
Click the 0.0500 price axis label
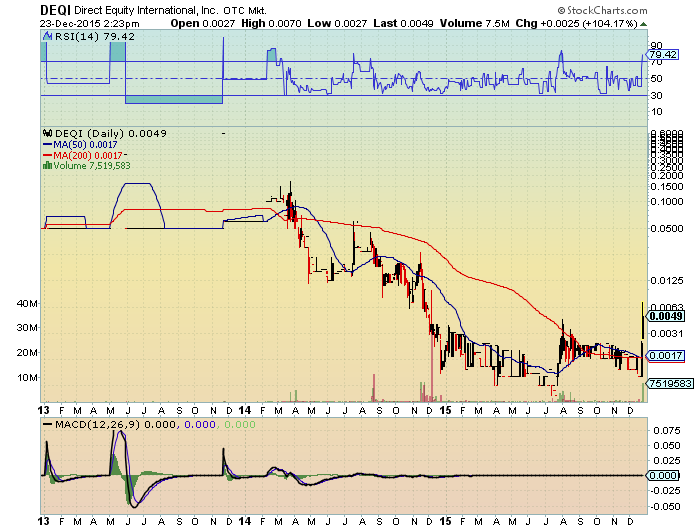point(667,229)
